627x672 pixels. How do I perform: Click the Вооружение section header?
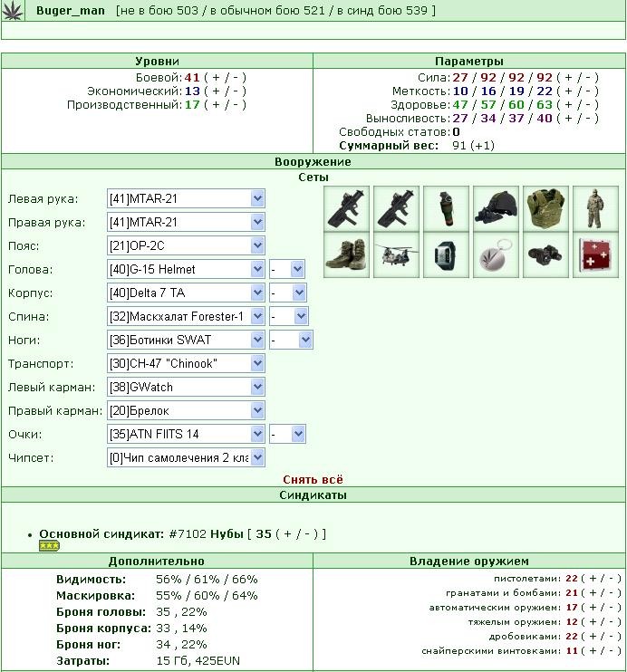pos(313,162)
